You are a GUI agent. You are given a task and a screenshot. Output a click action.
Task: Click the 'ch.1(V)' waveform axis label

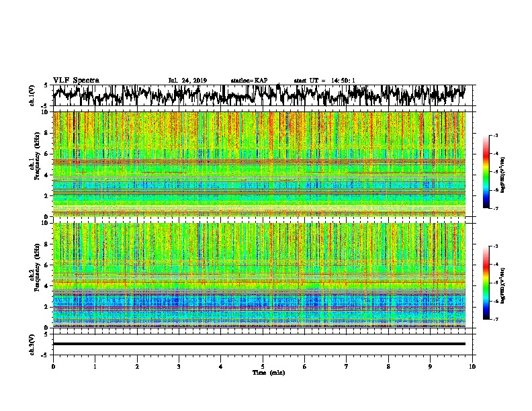click(x=32, y=95)
